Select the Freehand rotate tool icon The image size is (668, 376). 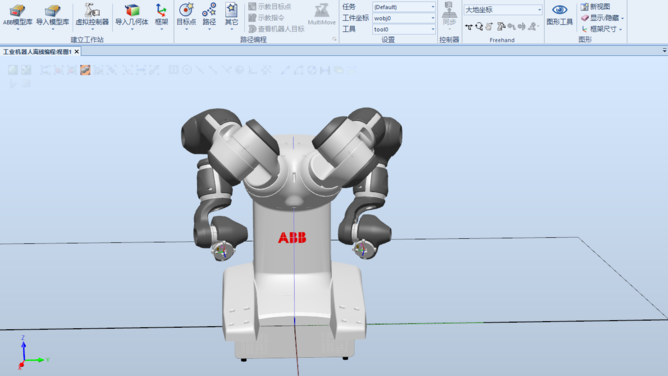coord(479,27)
